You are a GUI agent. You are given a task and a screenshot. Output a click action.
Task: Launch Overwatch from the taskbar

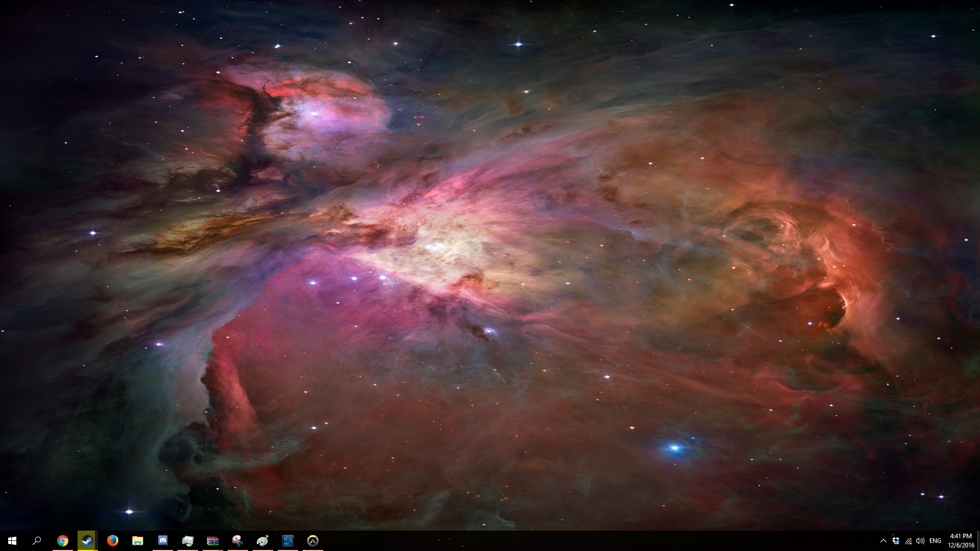[x=312, y=541]
